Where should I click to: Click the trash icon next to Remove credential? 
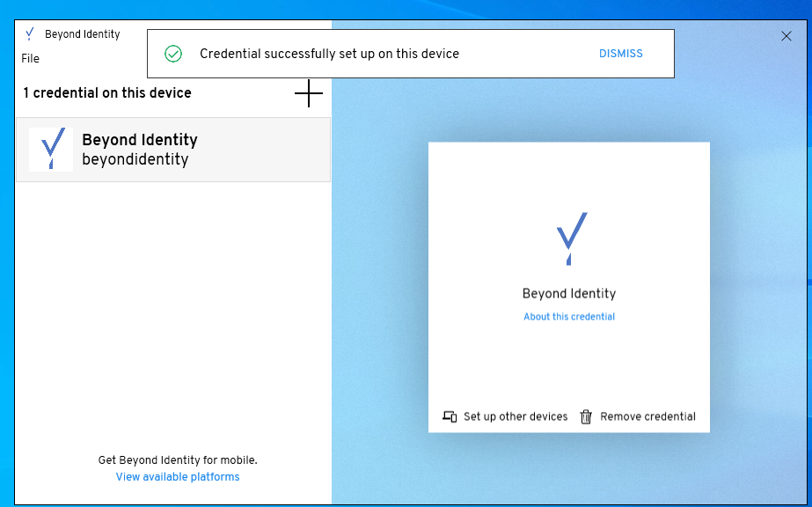(x=586, y=416)
